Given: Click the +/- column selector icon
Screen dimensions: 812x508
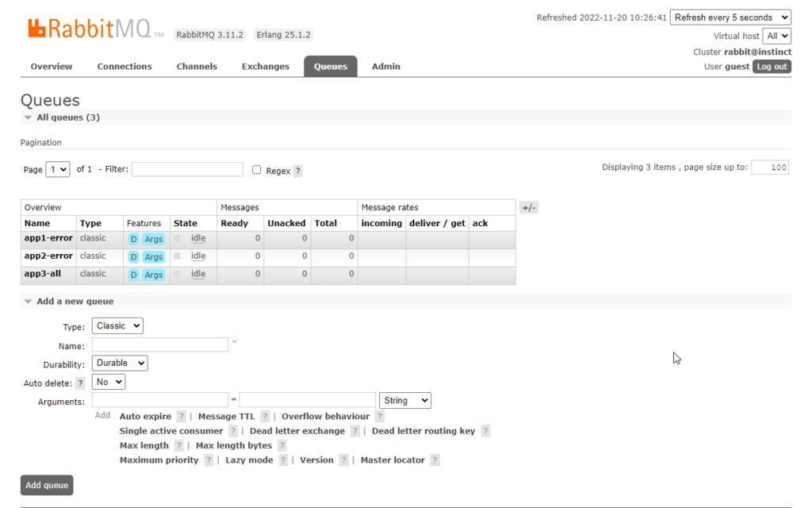Looking at the screenshot, I should click(528, 207).
